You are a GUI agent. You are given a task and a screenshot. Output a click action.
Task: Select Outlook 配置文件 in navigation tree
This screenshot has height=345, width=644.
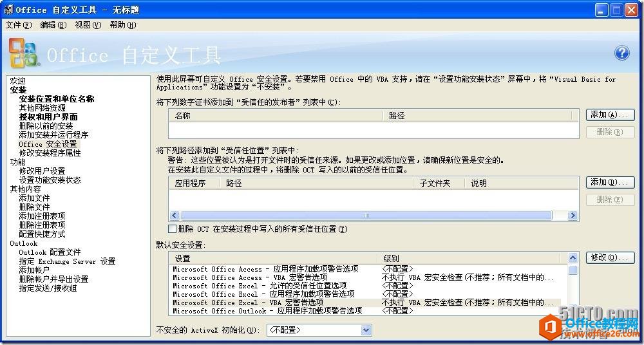pyautogui.click(x=50, y=252)
